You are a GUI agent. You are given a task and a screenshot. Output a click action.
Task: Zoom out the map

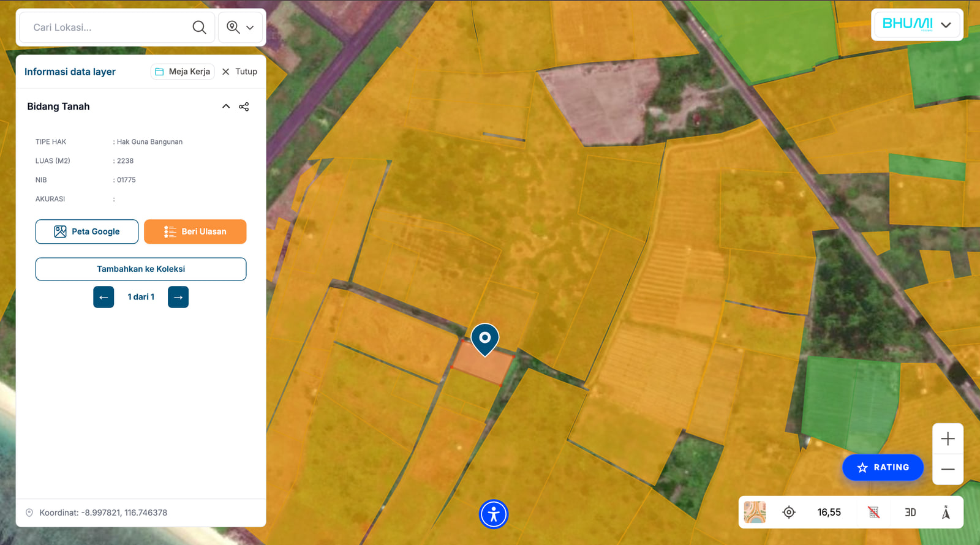coord(948,469)
